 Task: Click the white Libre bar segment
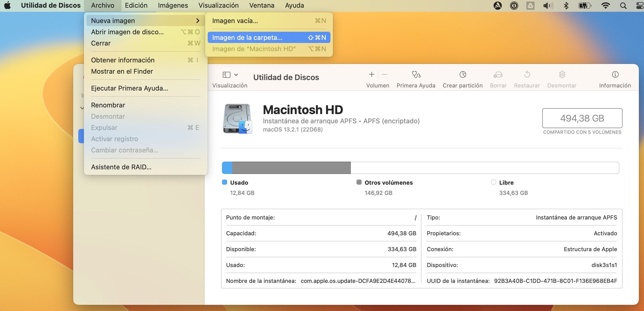coord(485,168)
